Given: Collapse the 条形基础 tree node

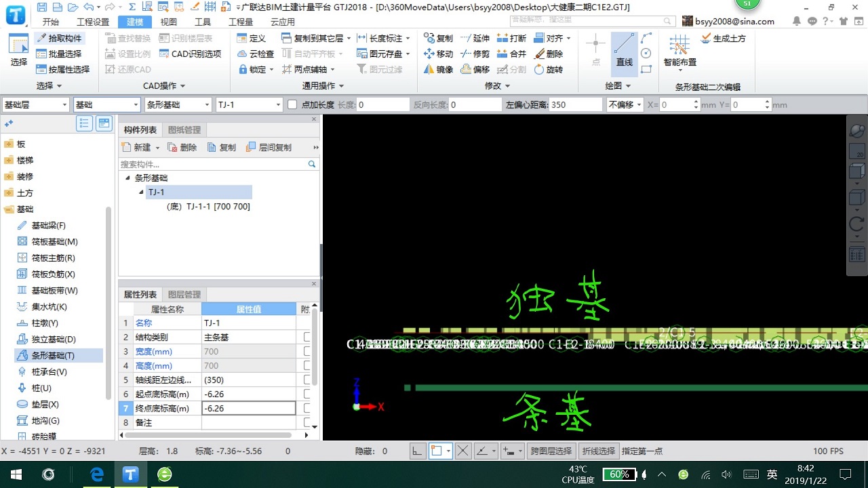Looking at the screenshot, I should click(x=127, y=178).
